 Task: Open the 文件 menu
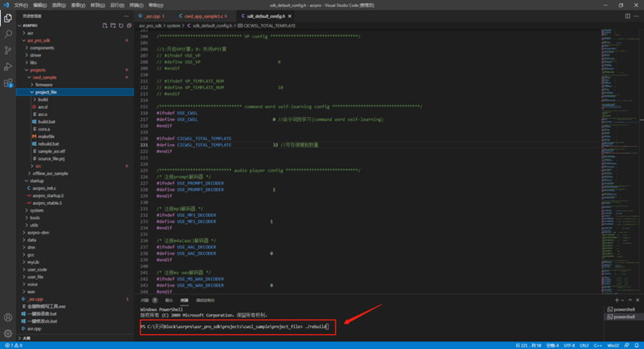coord(21,5)
